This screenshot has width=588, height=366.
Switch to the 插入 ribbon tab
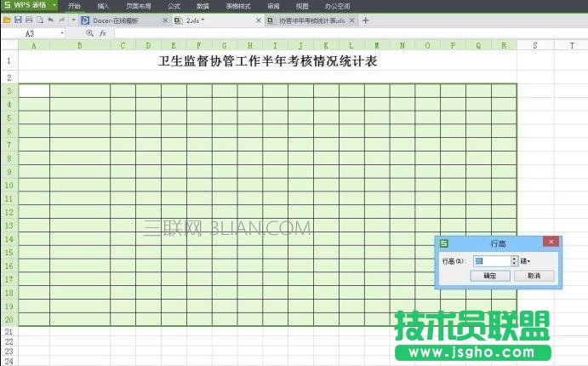coord(103,6)
